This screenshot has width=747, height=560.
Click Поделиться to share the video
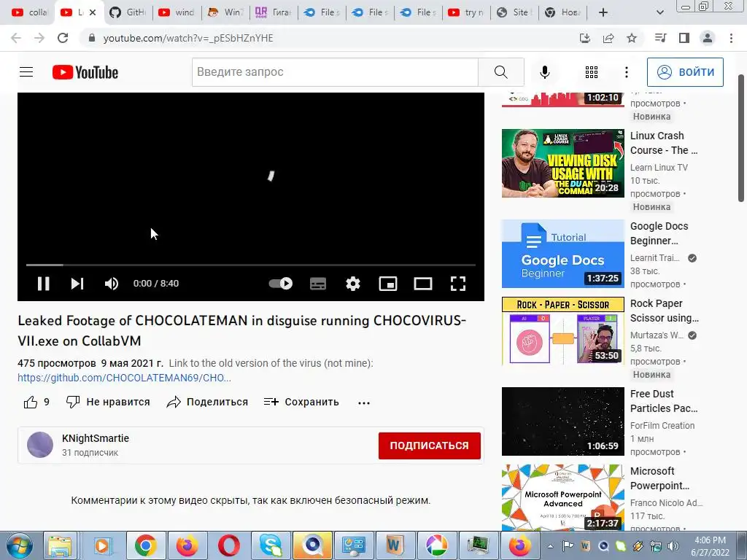207,402
